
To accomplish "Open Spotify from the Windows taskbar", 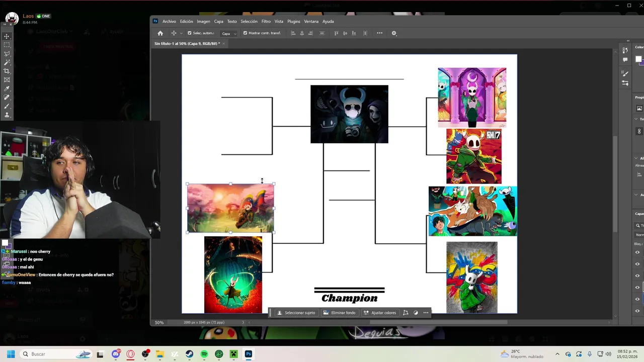I will point(204,354).
